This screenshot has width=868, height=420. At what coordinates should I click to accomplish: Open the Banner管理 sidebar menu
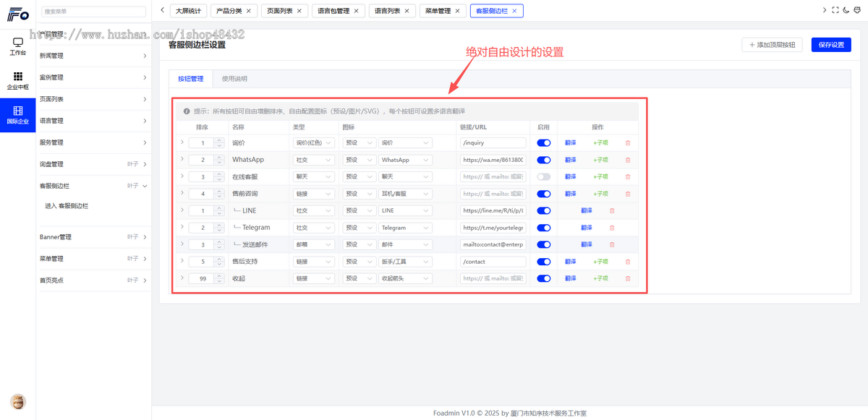click(x=93, y=237)
